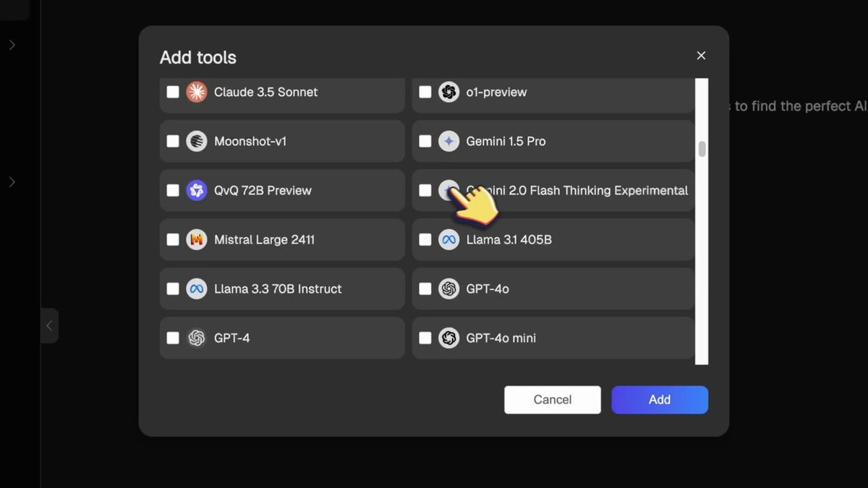Click the Cancel button
The image size is (868, 488).
click(x=553, y=400)
